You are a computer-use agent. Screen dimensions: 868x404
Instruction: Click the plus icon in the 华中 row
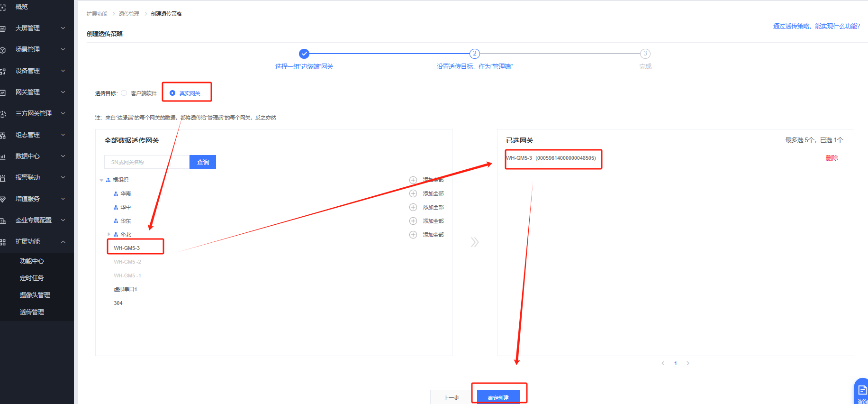coord(413,207)
